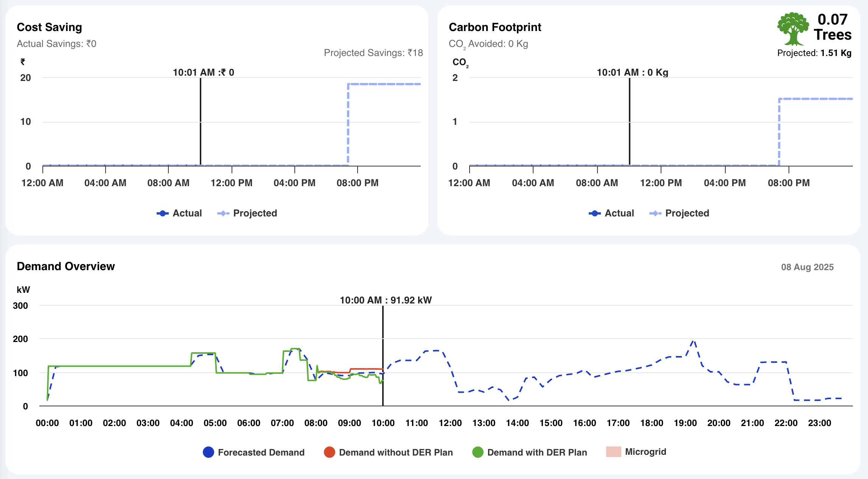Click blue Forecasted Demand legend circle
868x479 pixels.
coord(208,452)
